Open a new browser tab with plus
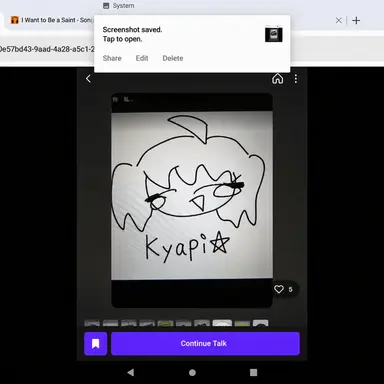The height and width of the screenshot is (384, 384). pos(356,20)
